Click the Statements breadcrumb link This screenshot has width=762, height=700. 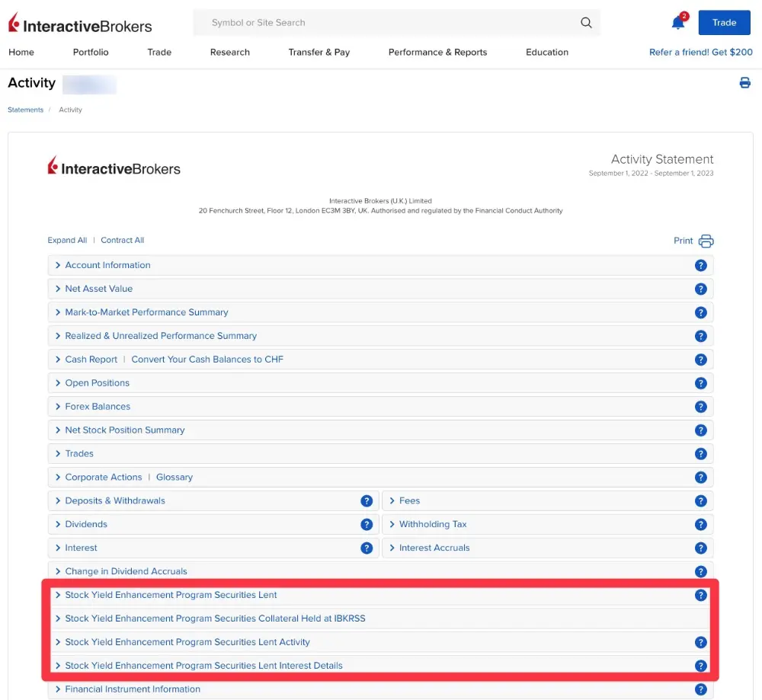point(25,110)
